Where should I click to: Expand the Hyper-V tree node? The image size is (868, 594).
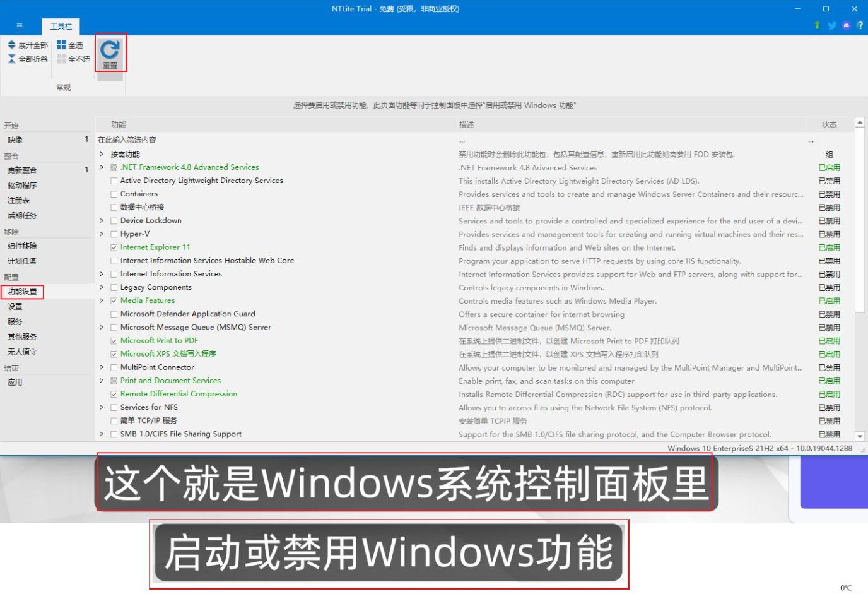pyautogui.click(x=102, y=234)
